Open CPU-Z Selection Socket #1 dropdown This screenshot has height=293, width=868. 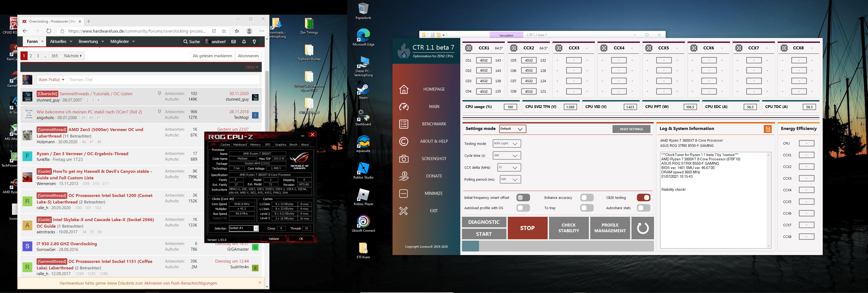[244, 228]
